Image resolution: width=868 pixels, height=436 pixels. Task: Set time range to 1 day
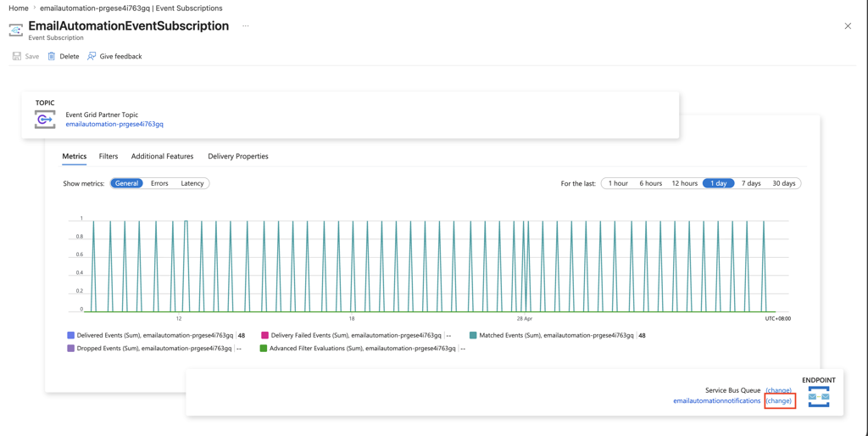click(719, 183)
